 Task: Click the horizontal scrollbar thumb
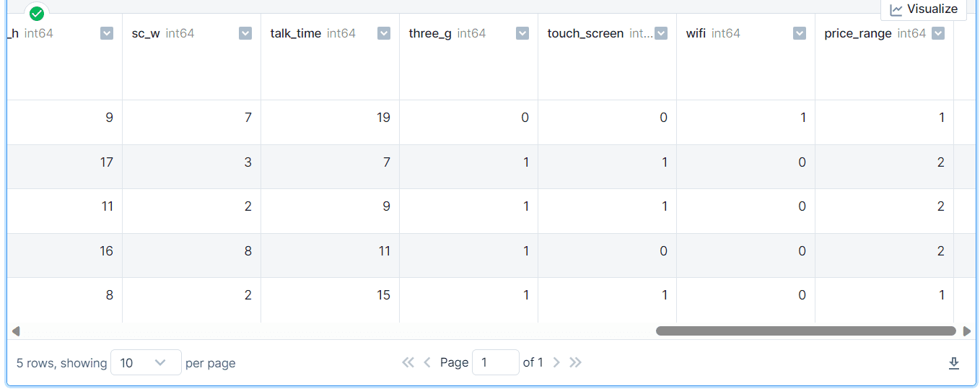tap(806, 331)
